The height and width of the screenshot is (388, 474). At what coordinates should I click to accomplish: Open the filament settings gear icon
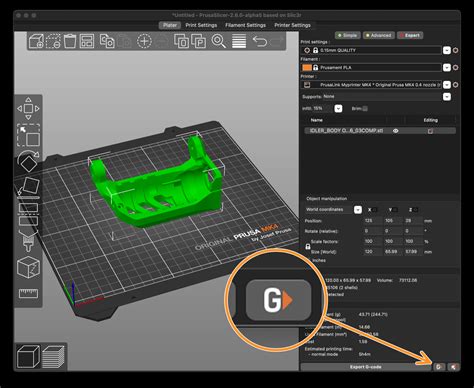pos(455,68)
